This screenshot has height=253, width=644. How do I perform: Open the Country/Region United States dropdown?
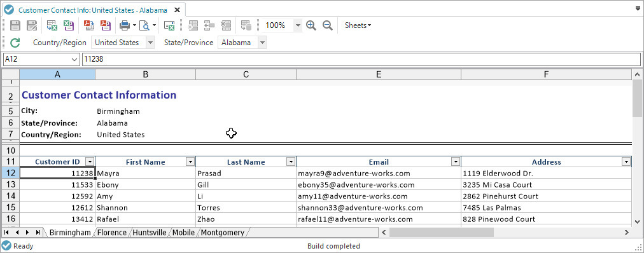pos(150,43)
